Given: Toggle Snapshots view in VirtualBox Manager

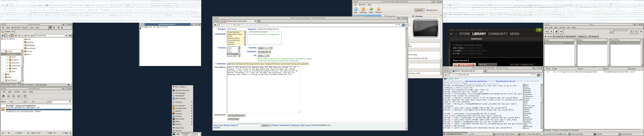Looking at the screenshot, I should (x=432, y=10).
